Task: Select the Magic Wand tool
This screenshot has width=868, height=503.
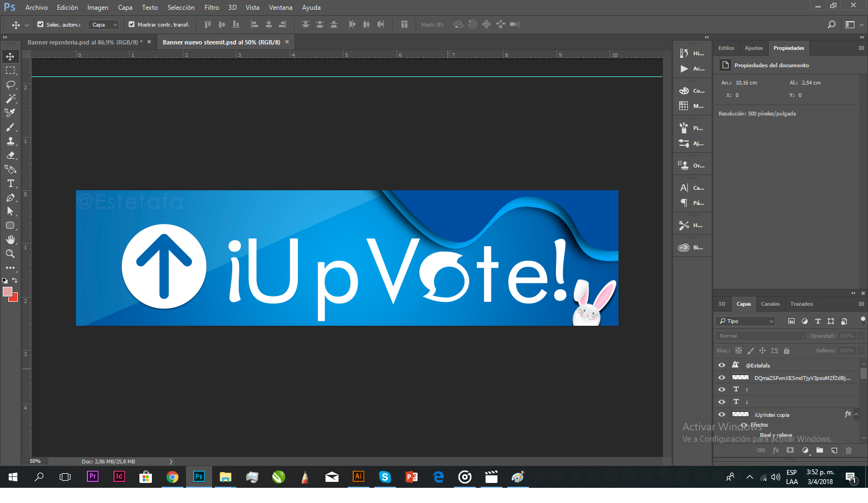Action: point(10,99)
